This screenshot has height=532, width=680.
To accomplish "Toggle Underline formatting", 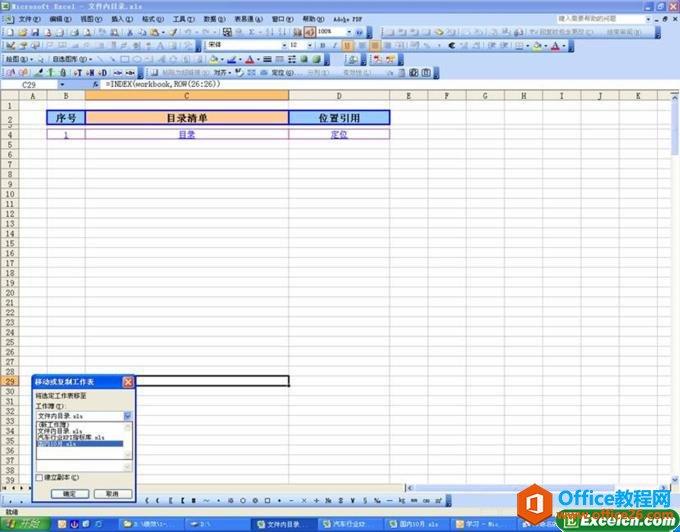I will coord(347,46).
